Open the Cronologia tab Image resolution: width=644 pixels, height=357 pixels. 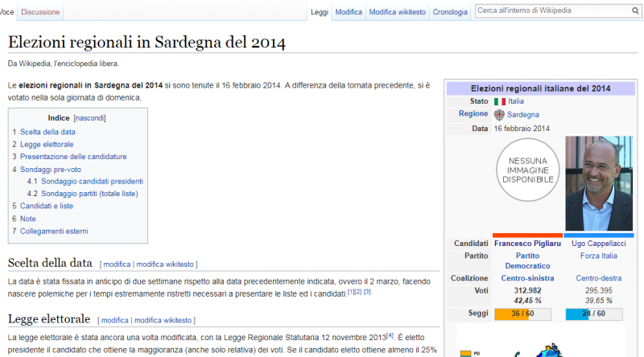point(450,12)
